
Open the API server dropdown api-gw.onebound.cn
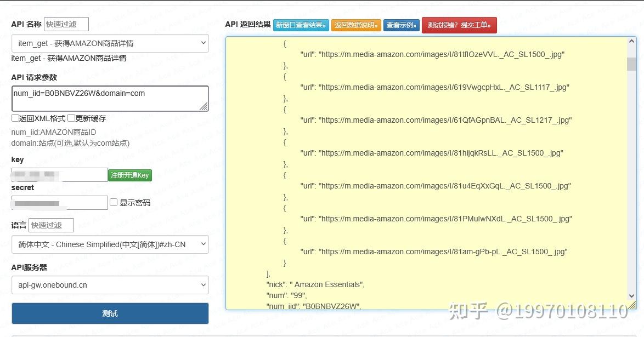(110, 285)
